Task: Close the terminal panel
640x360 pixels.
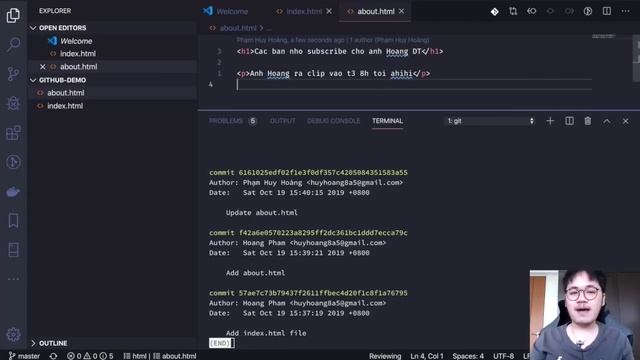Action: click(625, 121)
